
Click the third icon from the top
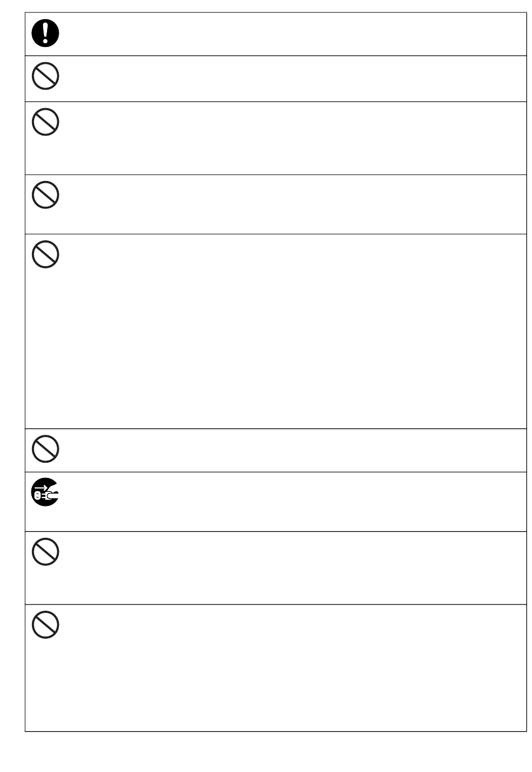point(45,122)
